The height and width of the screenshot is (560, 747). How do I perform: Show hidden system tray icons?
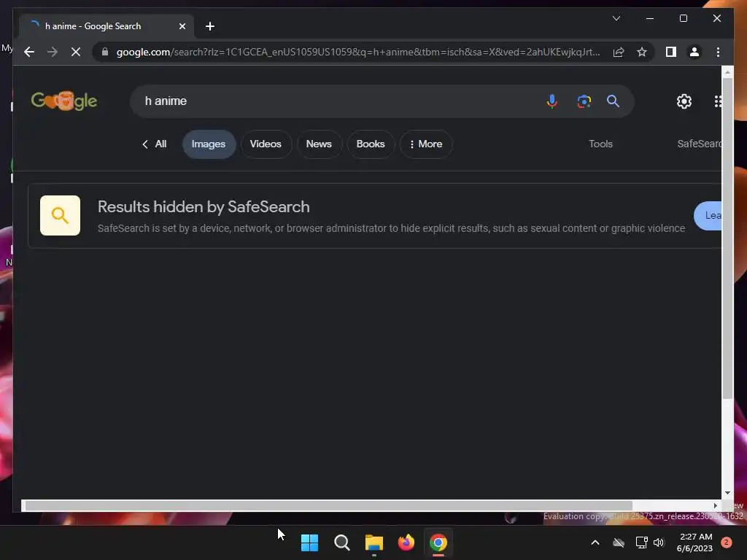[595, 542]
